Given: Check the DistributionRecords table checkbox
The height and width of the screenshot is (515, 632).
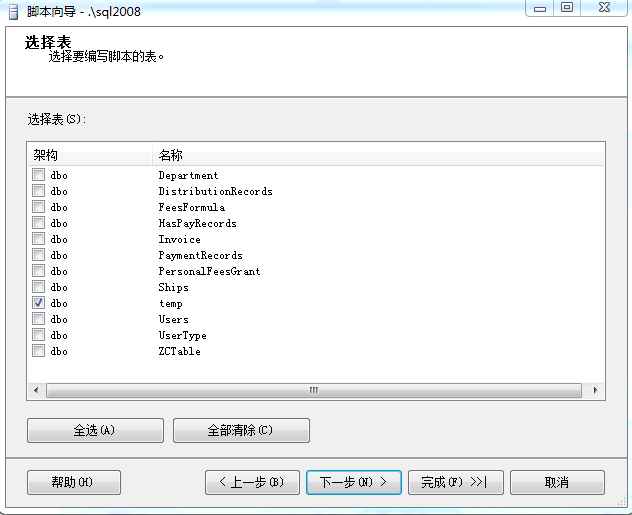Looking at the screenshot, I should pyautogui.click(x=38, y=191).
